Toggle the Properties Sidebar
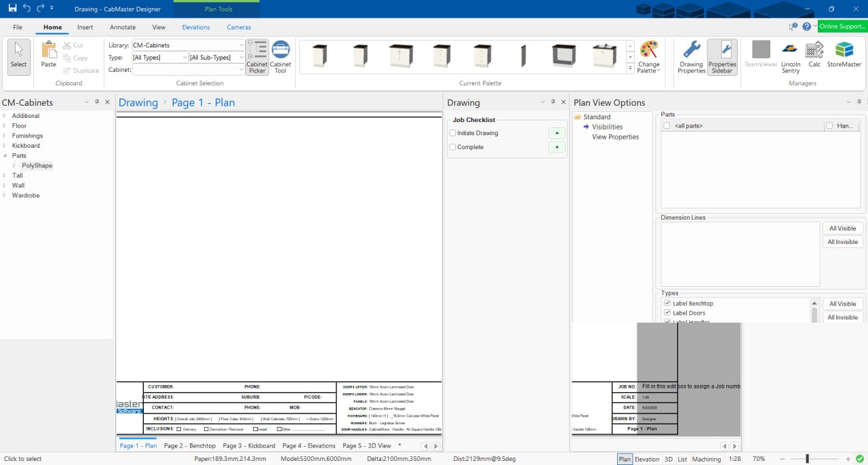Viewport: 868px width, 465px height. [x=722, y=57]
